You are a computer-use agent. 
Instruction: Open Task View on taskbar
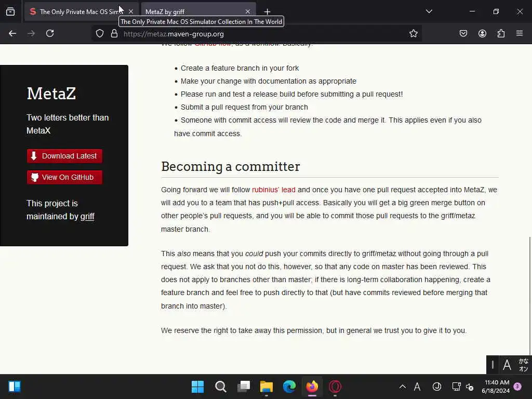click(244, 387)
